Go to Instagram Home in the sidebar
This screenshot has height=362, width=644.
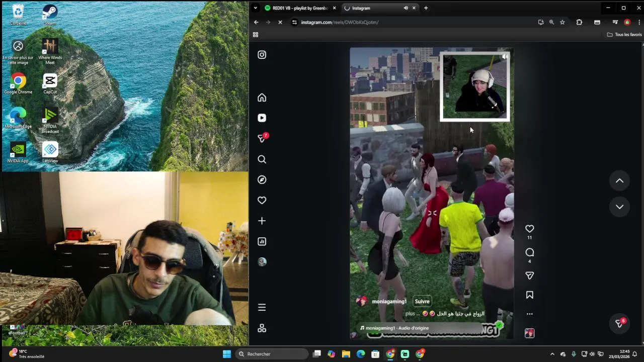262,98
